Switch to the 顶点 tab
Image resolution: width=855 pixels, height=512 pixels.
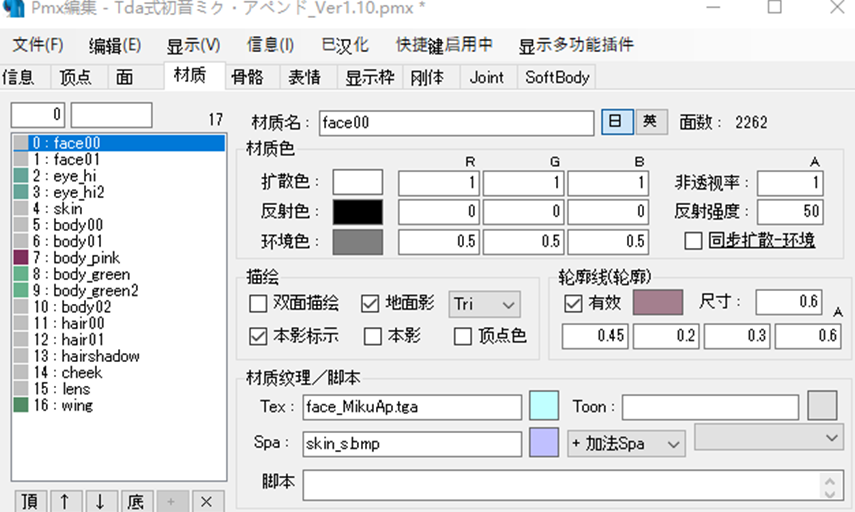[79, 77]
